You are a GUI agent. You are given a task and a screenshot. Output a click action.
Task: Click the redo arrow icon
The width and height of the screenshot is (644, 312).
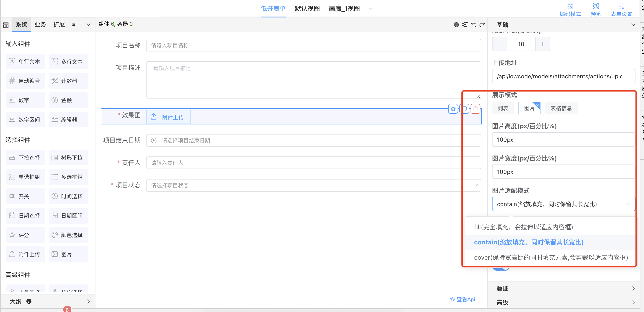pyautogui.click(x=482, y=24)
